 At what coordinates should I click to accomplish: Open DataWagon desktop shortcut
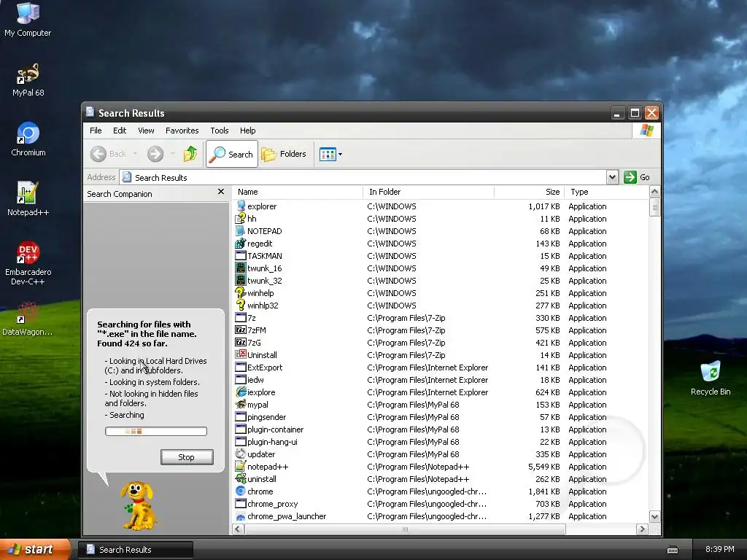tap(28, 319)
